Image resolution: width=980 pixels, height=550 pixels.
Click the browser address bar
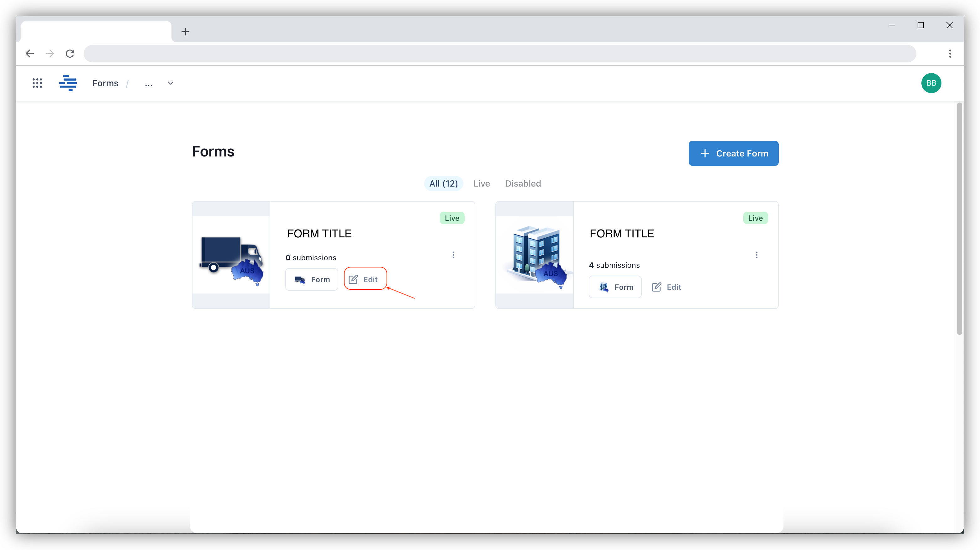coord(499,54)
